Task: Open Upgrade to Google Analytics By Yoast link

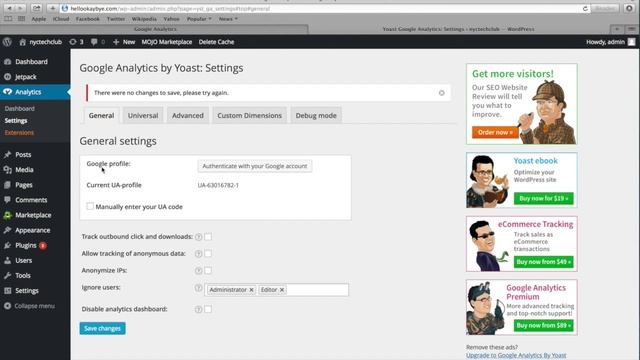Action: pos(516,356)
